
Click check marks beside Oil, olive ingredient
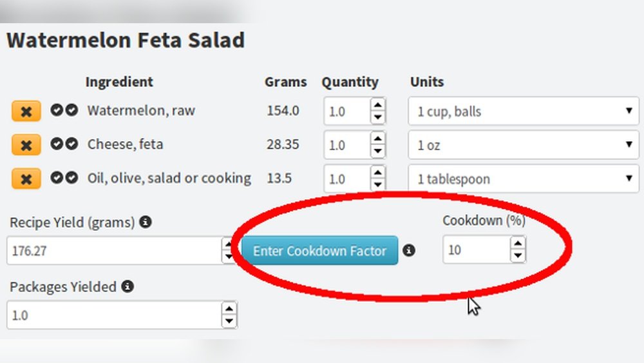pyautogui.click(x=64, y=178)
